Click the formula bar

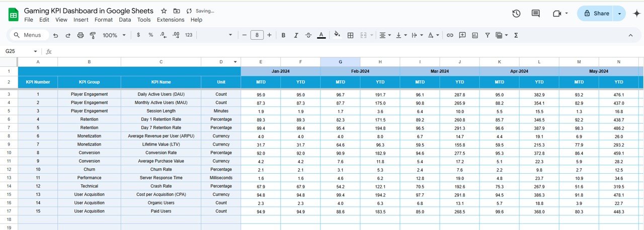pos(347,51)
